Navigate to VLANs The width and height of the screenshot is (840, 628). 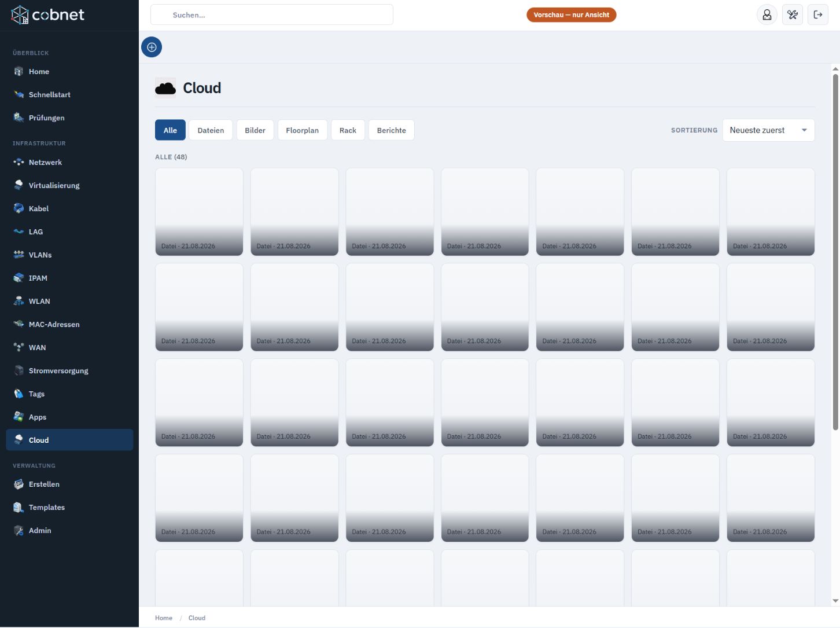69,255
